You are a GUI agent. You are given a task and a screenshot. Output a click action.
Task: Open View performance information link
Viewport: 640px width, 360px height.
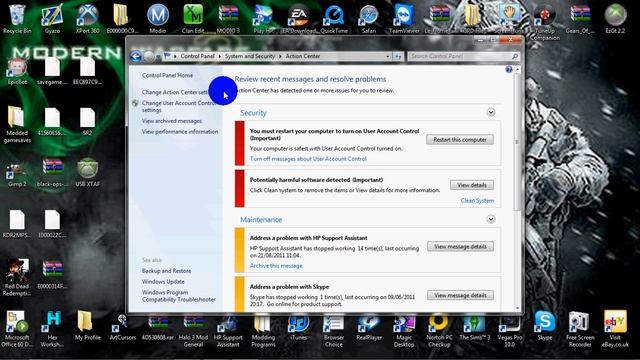tap(180, 132)
